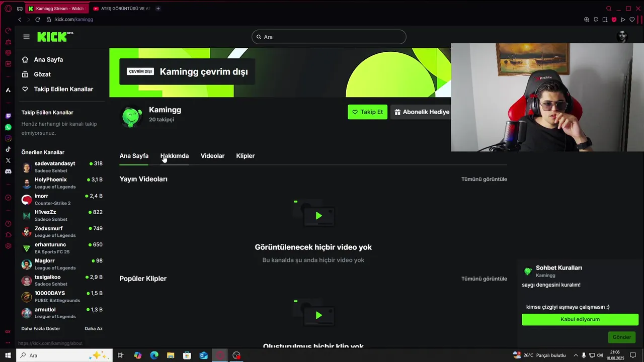The image size is (644, 362).
Task: Open Outlook from taskbar
Action: [x=203, y=355]
